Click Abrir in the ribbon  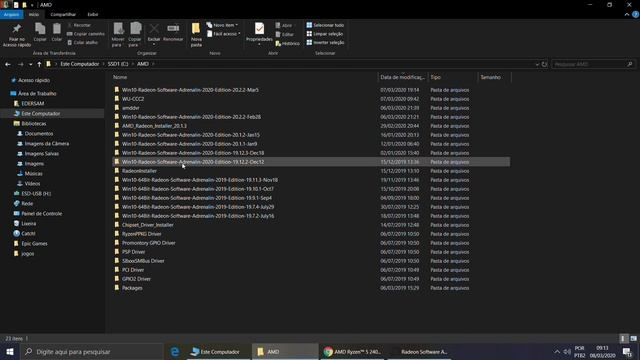284,25
